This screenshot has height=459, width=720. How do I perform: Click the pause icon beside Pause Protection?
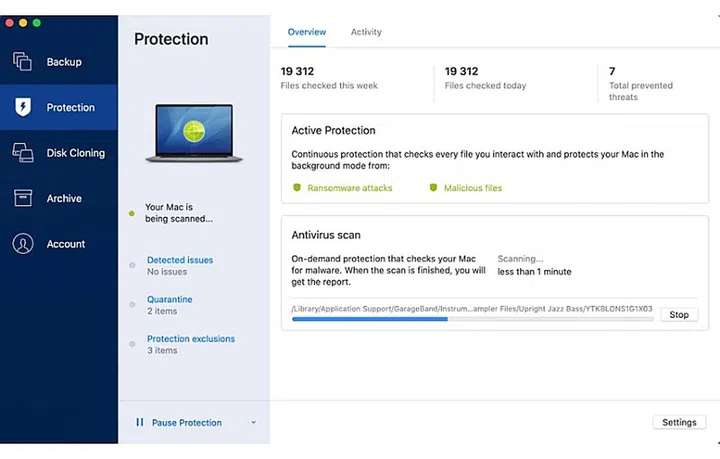click(x=140, y=423)
